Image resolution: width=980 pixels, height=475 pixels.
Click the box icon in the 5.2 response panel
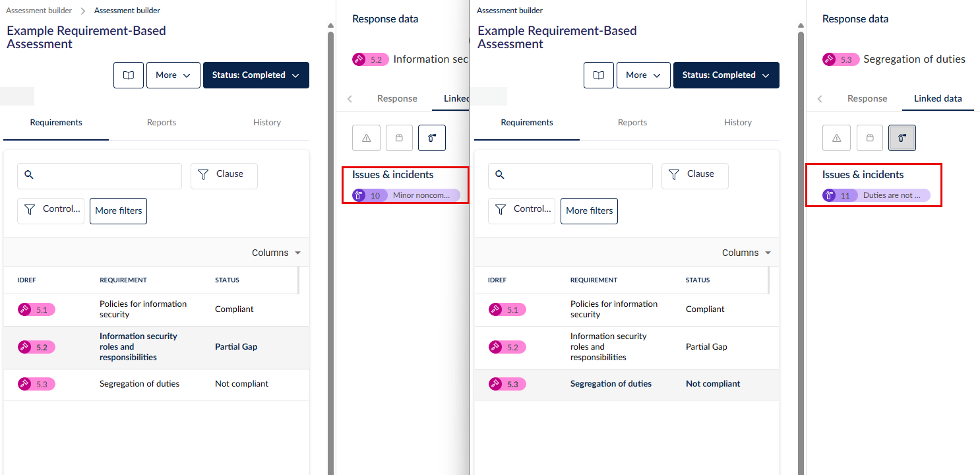coord(399,138)
